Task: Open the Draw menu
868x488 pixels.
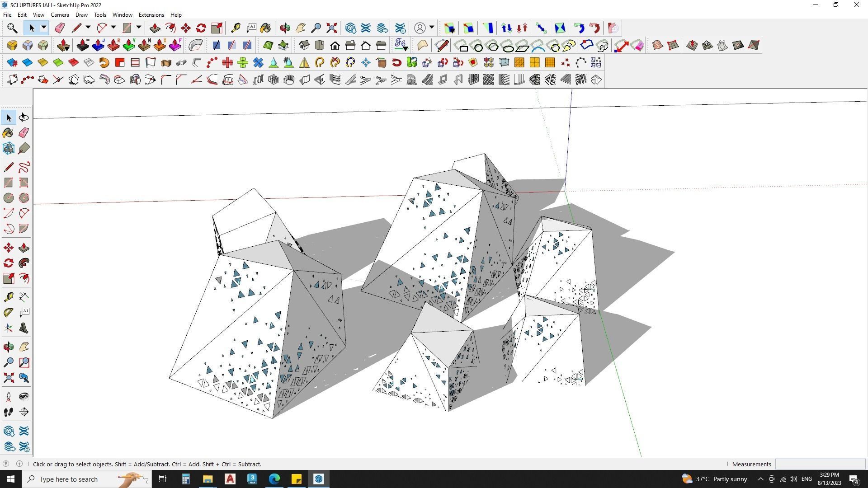Action: 81,15
